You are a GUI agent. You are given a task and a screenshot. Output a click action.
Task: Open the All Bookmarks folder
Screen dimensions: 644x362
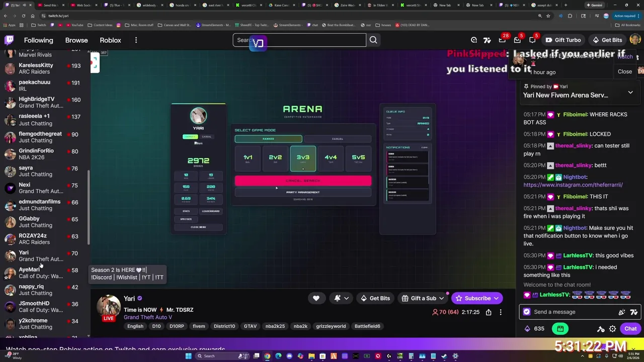(628, 25)
